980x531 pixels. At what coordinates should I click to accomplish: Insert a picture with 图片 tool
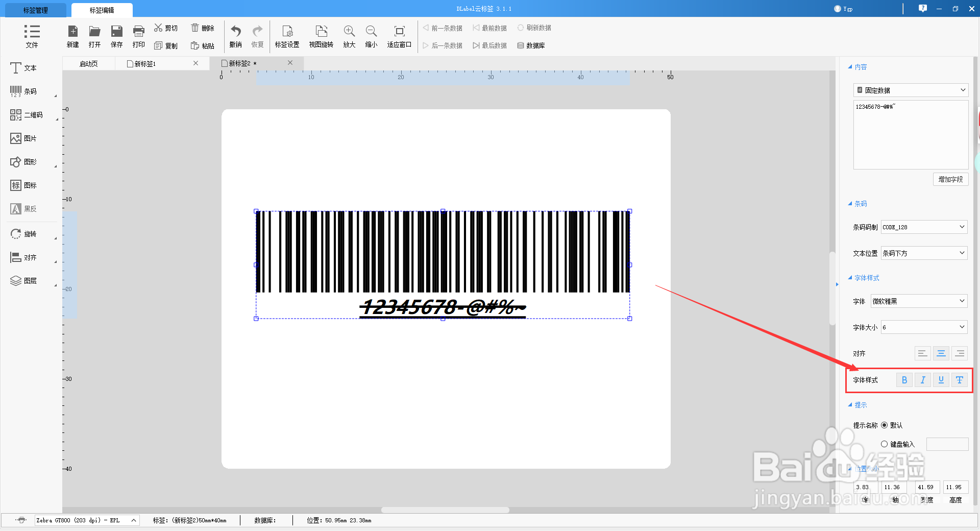tap(23, 138)
